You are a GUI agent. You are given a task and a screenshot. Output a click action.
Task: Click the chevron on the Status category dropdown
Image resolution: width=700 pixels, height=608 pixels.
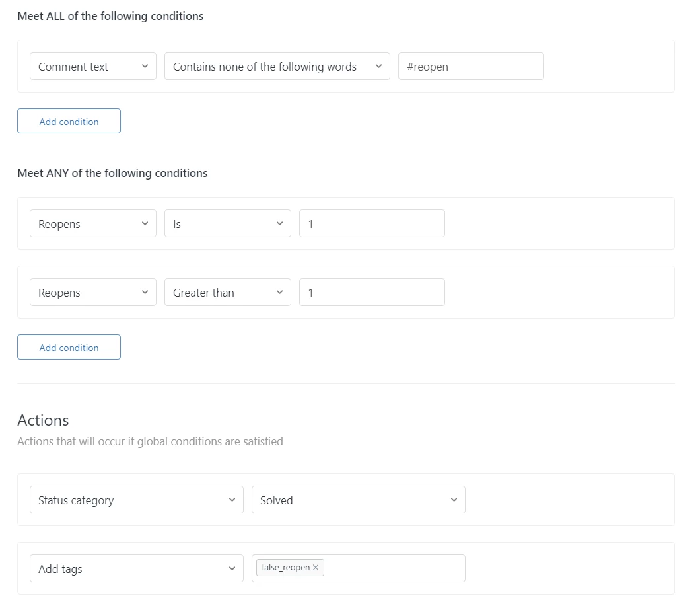(x=232, y=500)
